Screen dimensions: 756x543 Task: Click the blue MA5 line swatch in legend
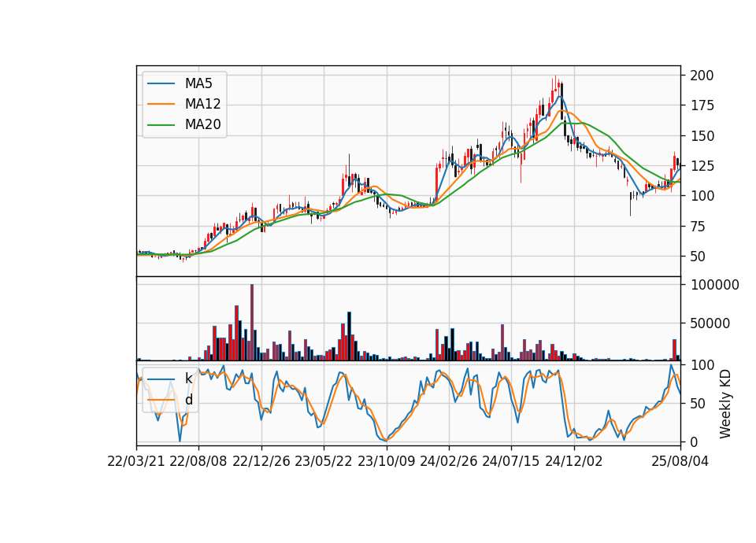pyautogui.click(x=161, y=83)
